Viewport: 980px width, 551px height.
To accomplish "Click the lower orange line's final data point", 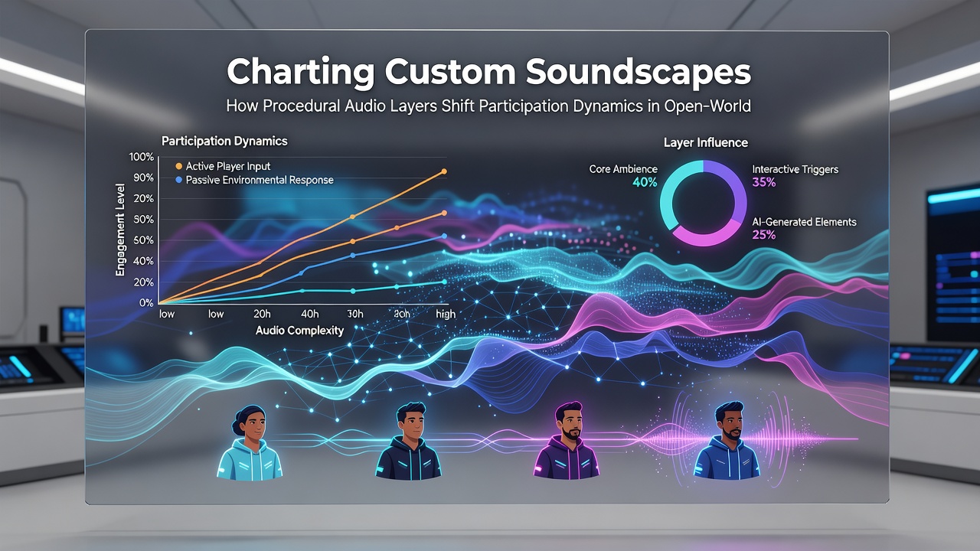I will pos(444,214).
